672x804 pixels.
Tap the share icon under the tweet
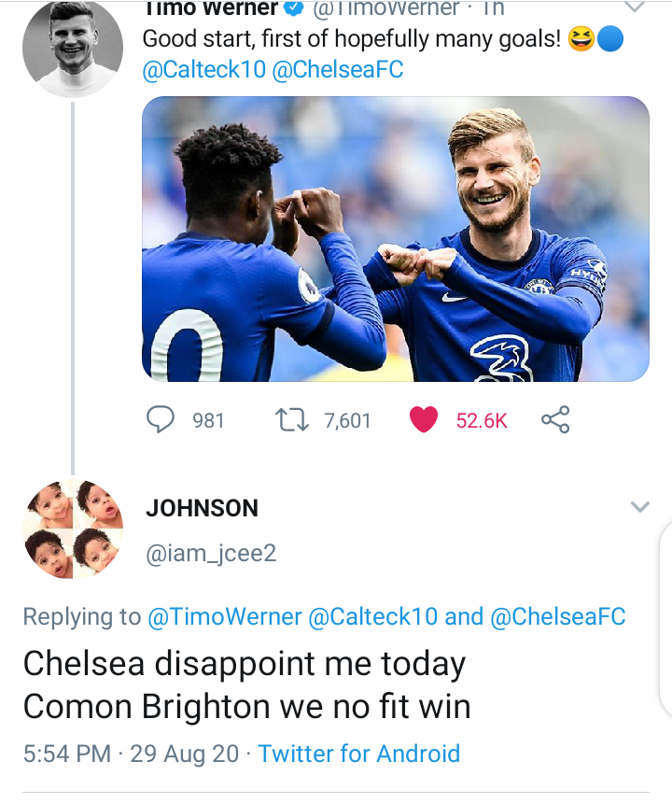tap(555, 420)
